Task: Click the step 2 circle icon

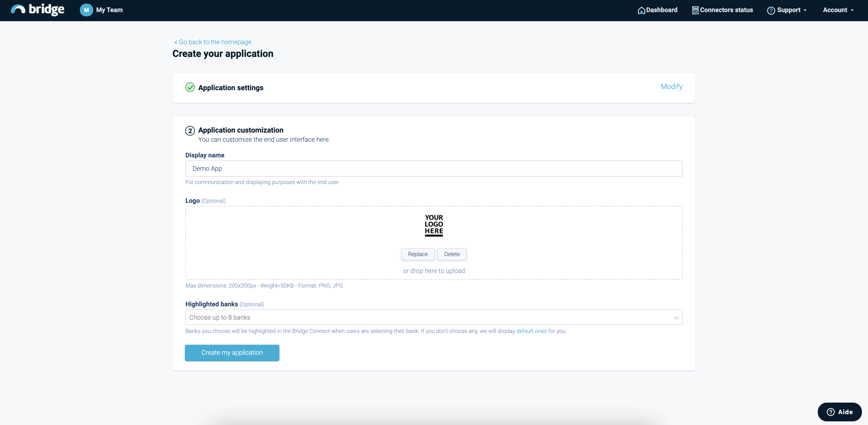Action: [190, 131]
